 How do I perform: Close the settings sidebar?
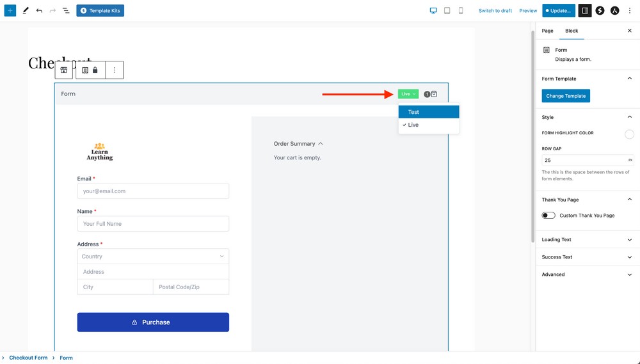click(x=629, y=31)
